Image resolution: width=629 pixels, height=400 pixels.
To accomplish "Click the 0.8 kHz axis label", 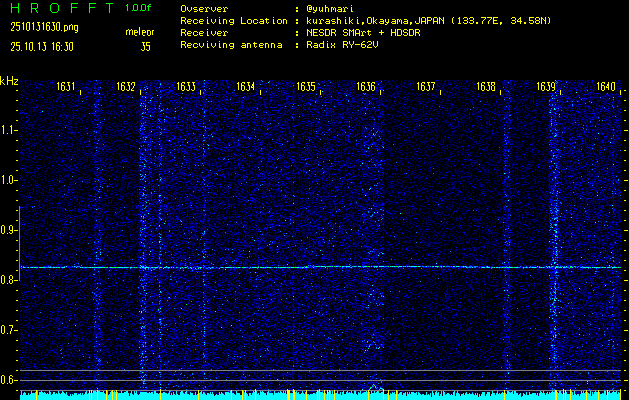I will (9, 280).
